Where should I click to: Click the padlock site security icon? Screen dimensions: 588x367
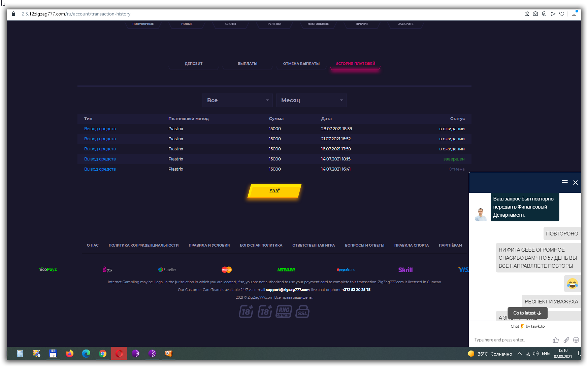pyautogui.click(x=13, y=14)
